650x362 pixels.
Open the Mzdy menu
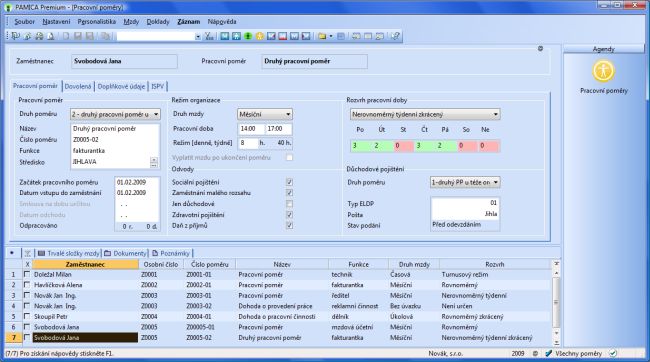pyautogui.click(x=131, y=22)
